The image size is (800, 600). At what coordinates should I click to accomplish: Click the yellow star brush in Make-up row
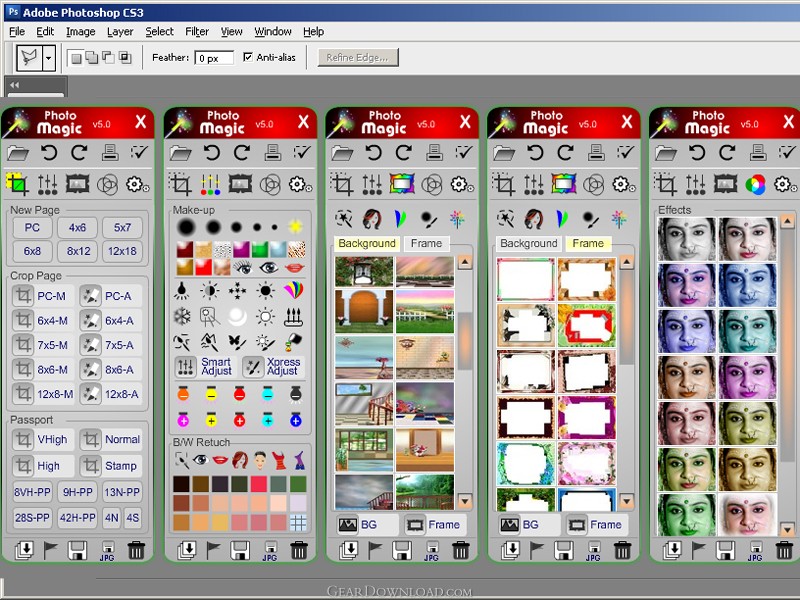(x=295, y=226)
